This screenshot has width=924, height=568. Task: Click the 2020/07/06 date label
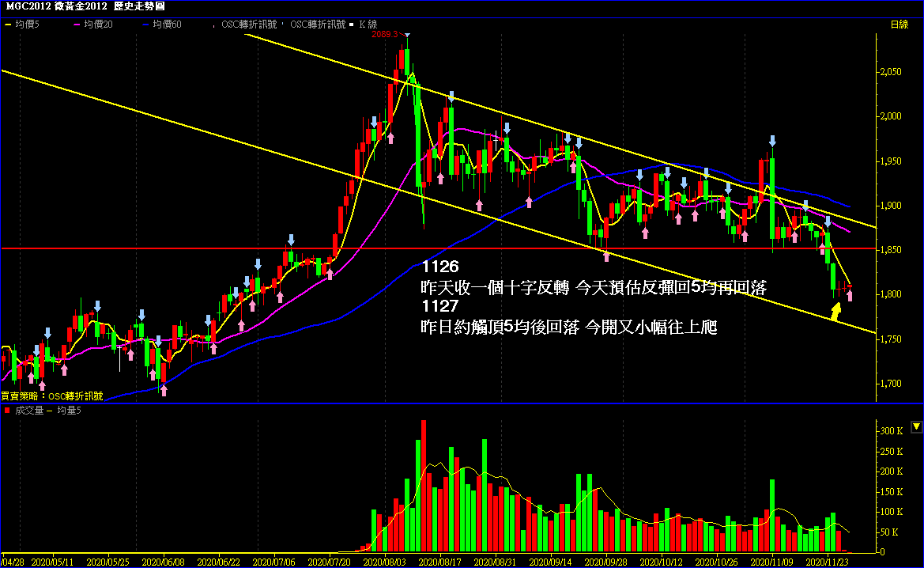pyautogui.click(x=274, y=562)
